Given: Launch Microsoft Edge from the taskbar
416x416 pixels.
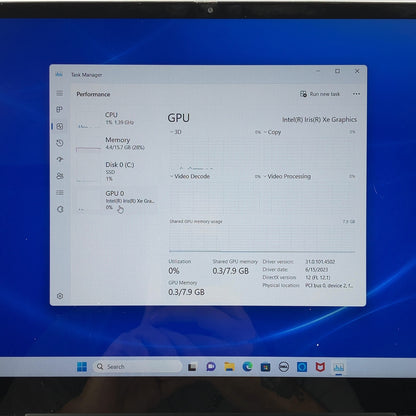Looking at the screenshot, I should point(247,367).
